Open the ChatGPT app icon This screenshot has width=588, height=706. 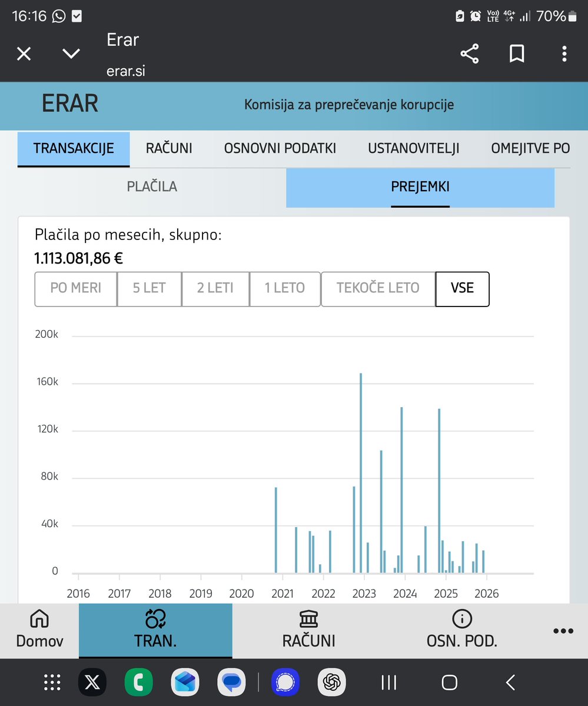[332, 682]
